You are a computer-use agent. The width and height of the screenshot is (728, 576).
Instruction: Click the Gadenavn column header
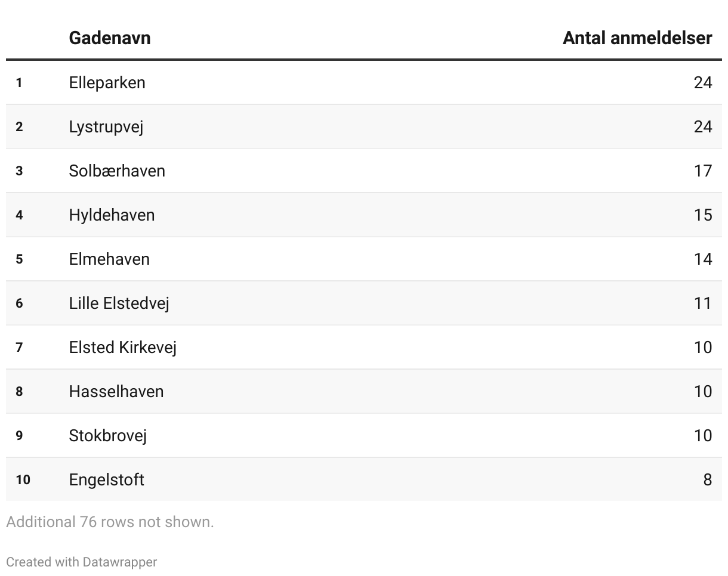[x=109, y=38]
